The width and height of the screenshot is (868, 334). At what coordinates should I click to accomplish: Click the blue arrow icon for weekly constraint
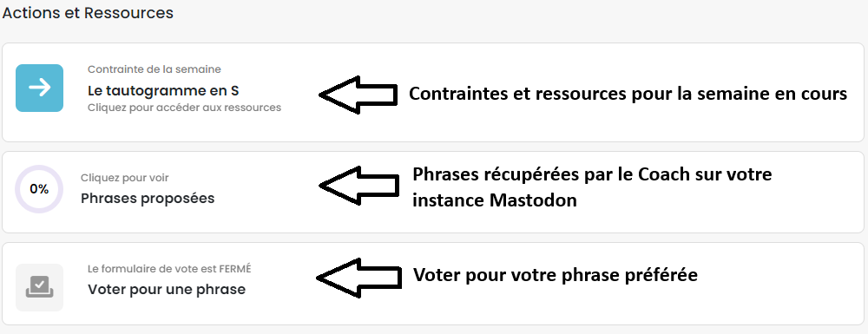click(x=39, y=88)
